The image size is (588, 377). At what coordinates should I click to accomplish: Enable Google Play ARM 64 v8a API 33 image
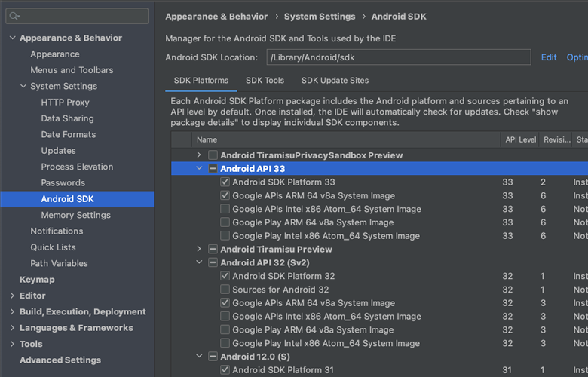tap(225, 222)
